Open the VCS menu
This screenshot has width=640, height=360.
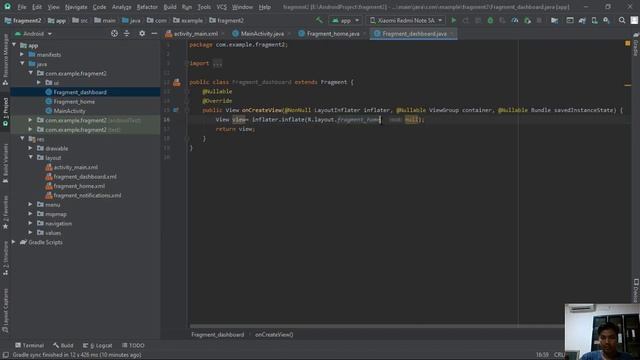coord(222,7)
